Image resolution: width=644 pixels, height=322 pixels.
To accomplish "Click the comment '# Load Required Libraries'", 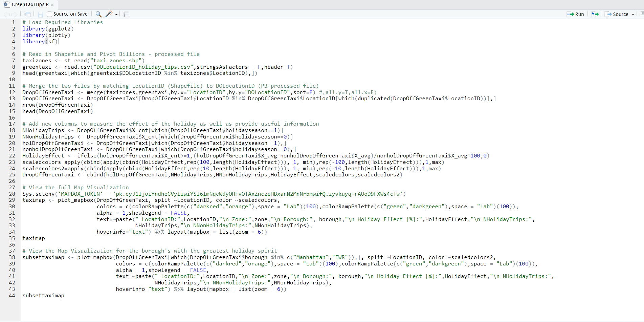I will pos(63,22).
